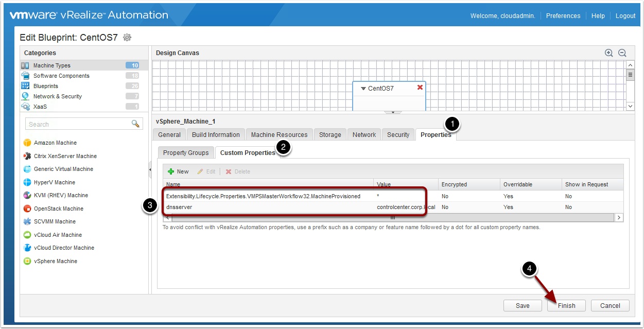Select the Extensibility.Lifecycle.Properties MachineProvisioned row

393,196
